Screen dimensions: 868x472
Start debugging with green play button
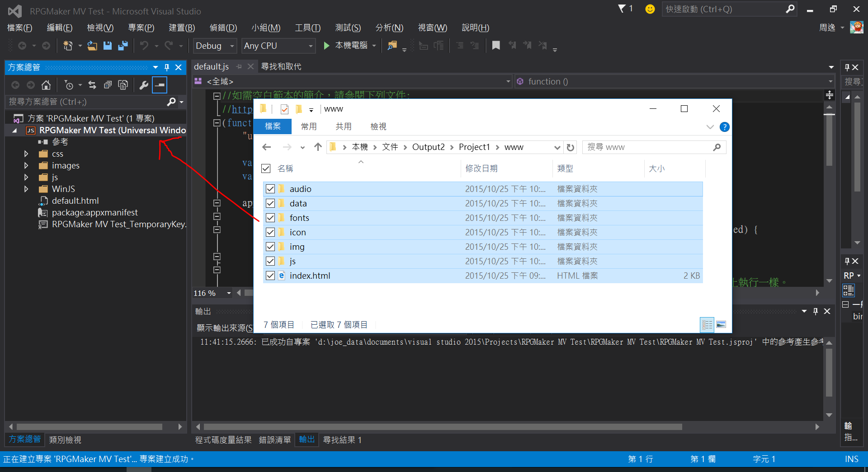326,46
